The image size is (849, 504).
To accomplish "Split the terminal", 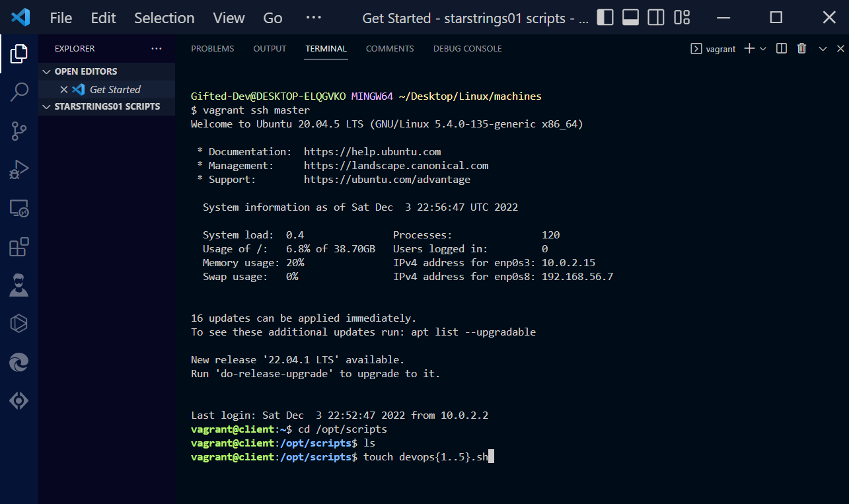I will (782, 48).
